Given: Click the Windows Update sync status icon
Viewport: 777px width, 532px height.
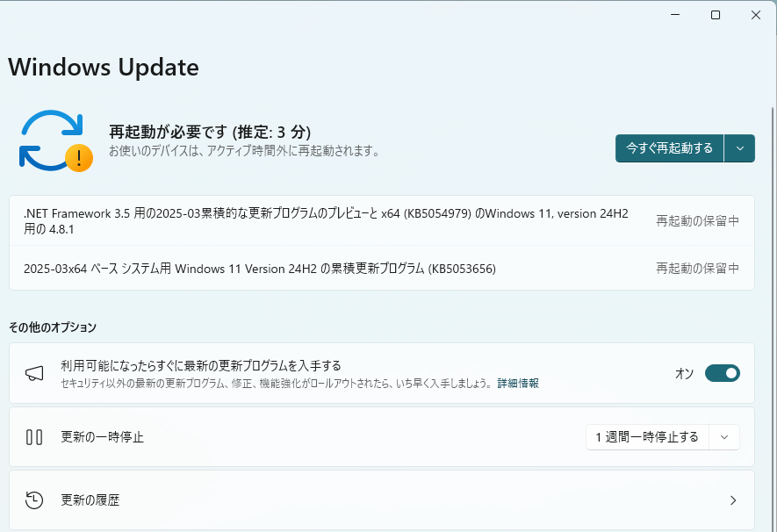Looking at the screenshot, I should [x=55, y=141].
